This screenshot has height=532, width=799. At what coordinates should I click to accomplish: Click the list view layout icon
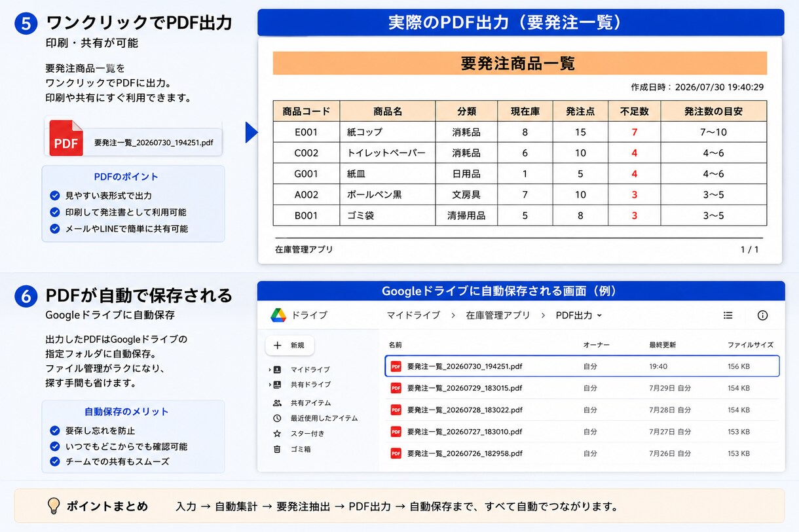click(x=728, y=315)
